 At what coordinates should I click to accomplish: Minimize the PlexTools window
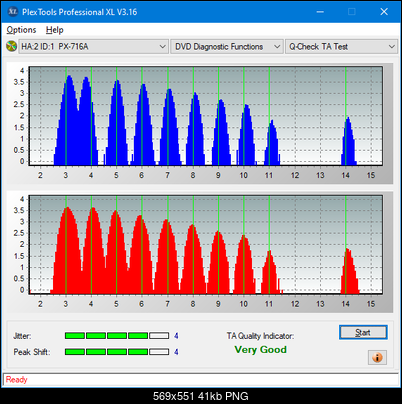[320, 12]
